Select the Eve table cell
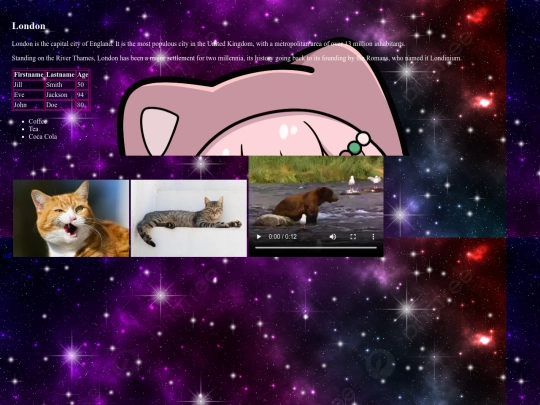540x405 pixels. (29, 95)
